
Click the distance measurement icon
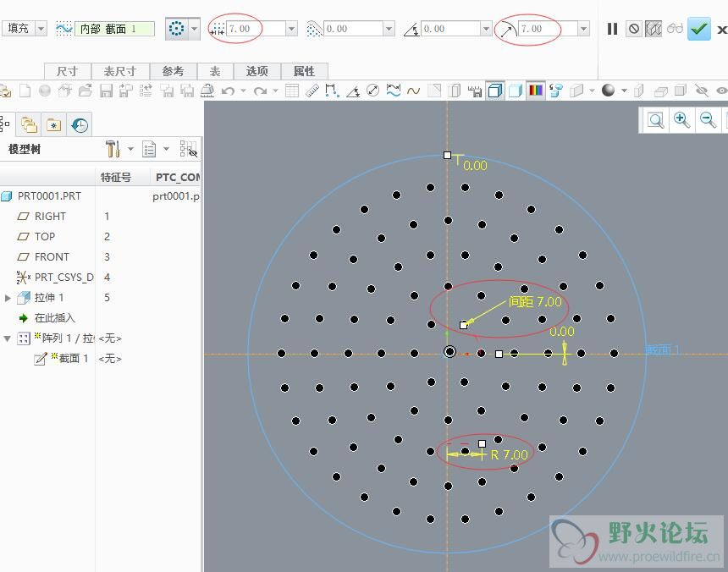[333, 91]
